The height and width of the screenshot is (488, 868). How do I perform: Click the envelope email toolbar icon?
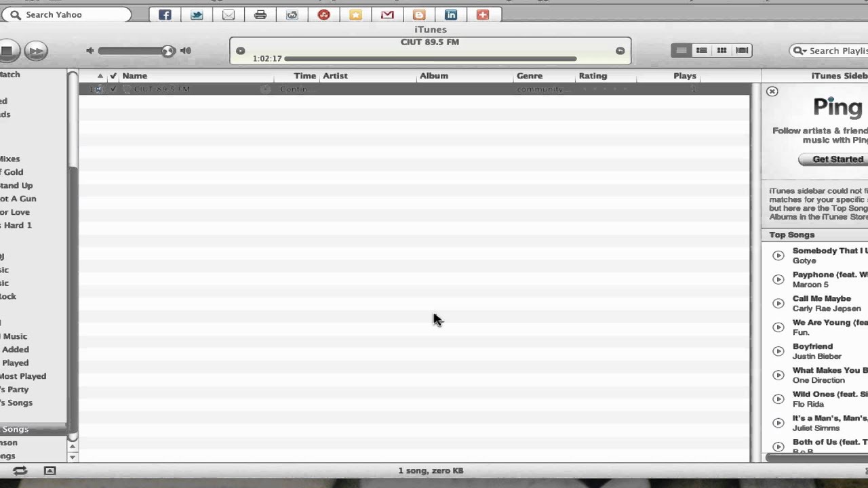point(229,14)
